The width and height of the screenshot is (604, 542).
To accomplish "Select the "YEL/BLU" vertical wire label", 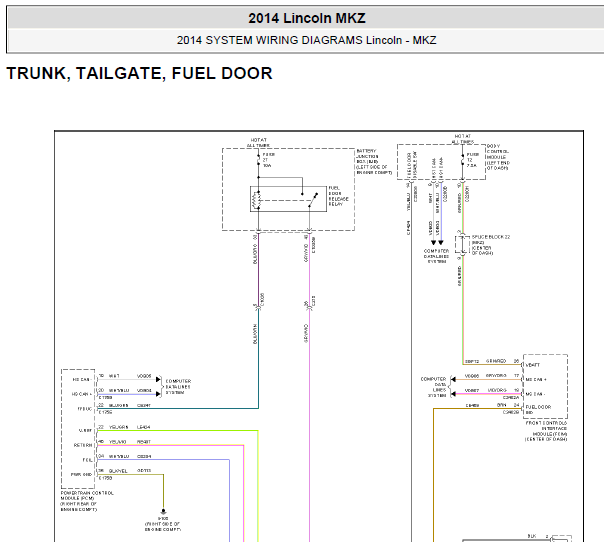I will (x=408, y=202).
